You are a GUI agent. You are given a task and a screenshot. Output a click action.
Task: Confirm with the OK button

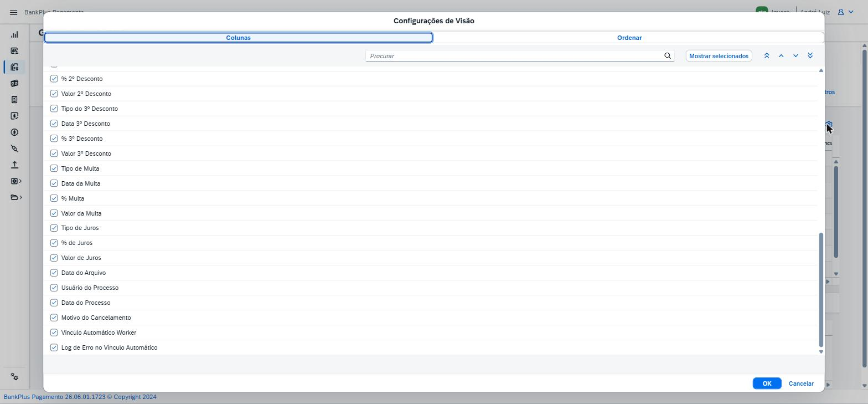(767, 383)
